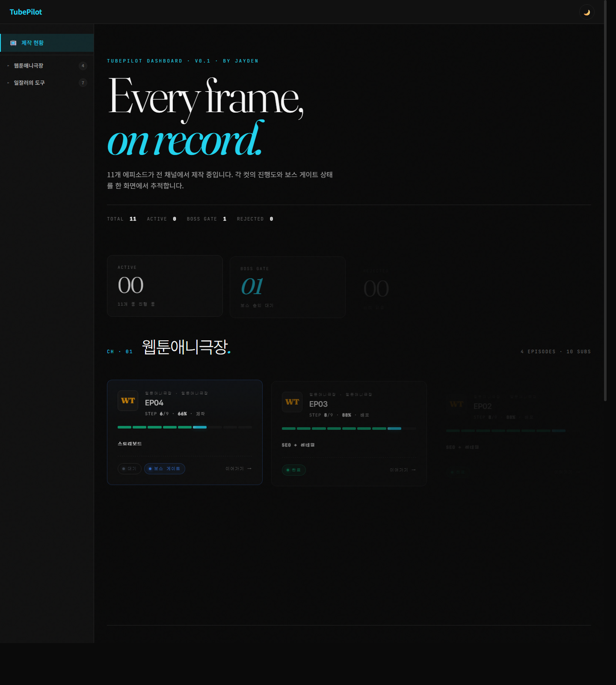
Task: Toggle dark mode with the moon icon
Action: (x=587, y=12)
